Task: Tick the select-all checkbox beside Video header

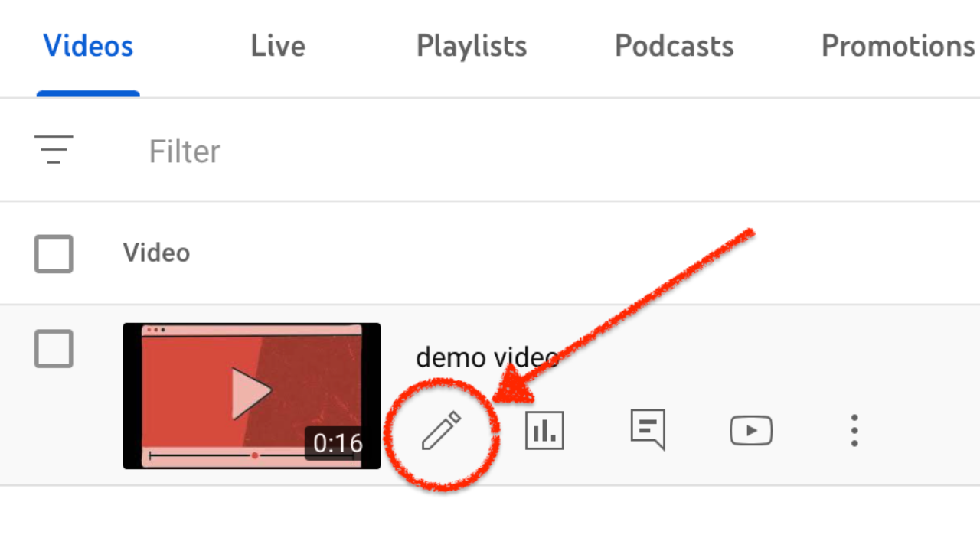Action: click(54, 254)
